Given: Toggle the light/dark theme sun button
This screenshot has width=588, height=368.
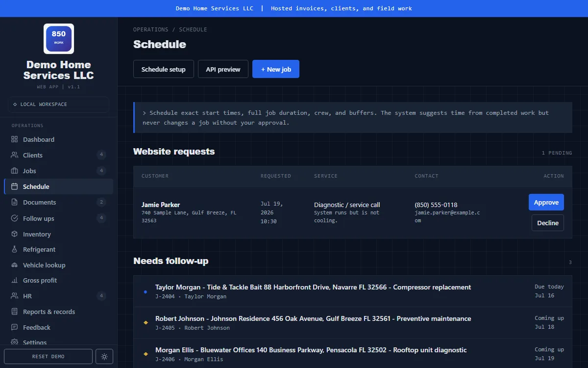Looking at the screenshot, I should [104, 357].
